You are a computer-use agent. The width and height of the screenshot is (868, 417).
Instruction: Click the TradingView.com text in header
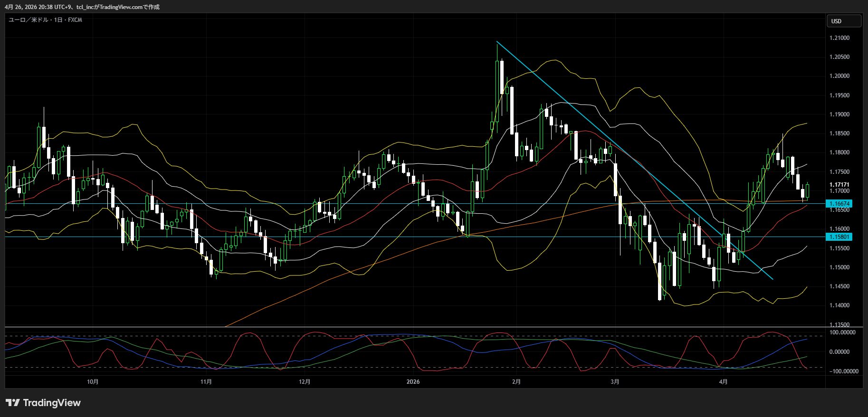(121, 7)
